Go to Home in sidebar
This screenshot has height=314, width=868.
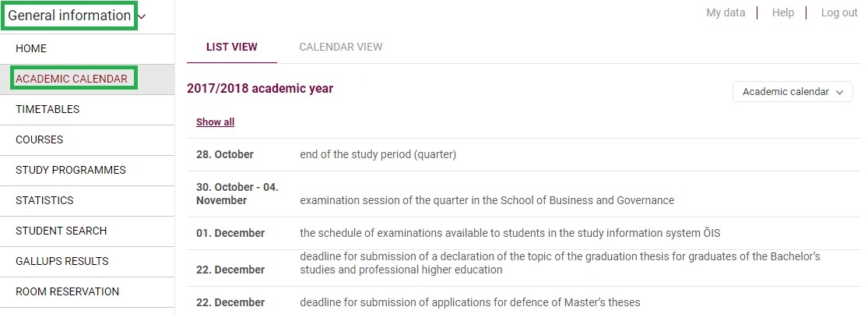87,49
